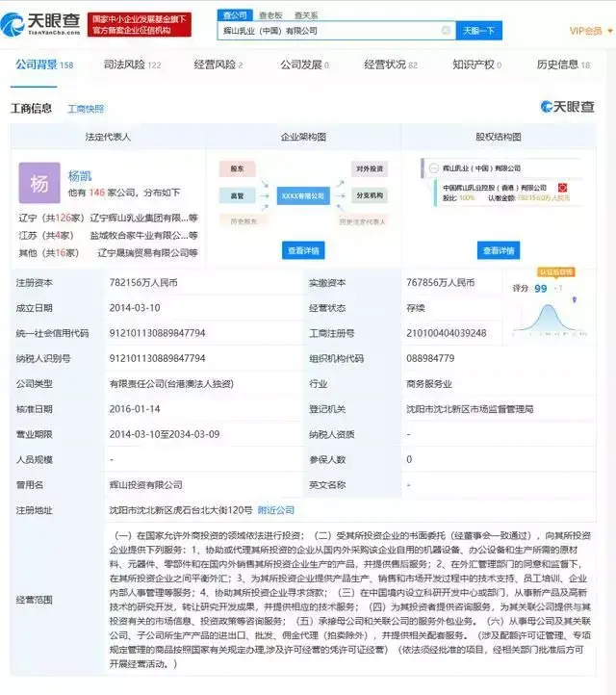
Task: Select operating status value 存续
Action: 416,308
